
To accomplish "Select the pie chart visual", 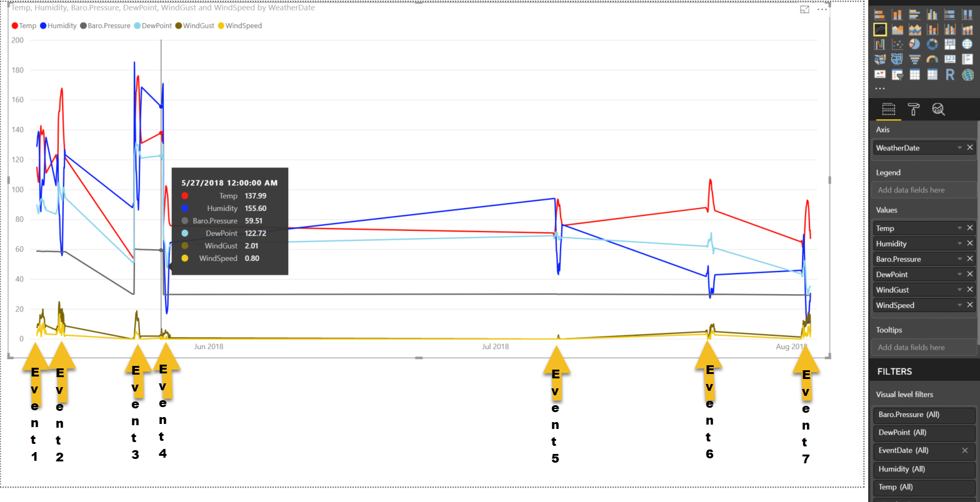I will click(x=915, y=44).
